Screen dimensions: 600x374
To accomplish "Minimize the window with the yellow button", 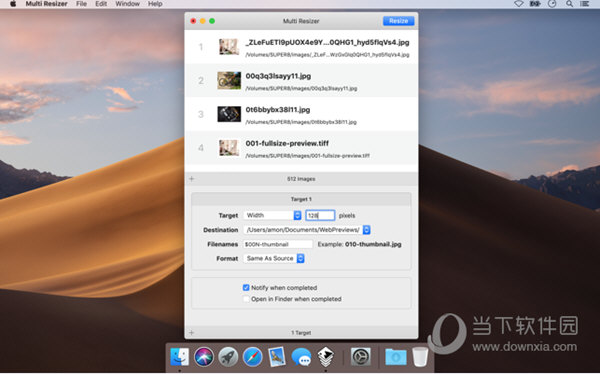I will pos(203,21).
